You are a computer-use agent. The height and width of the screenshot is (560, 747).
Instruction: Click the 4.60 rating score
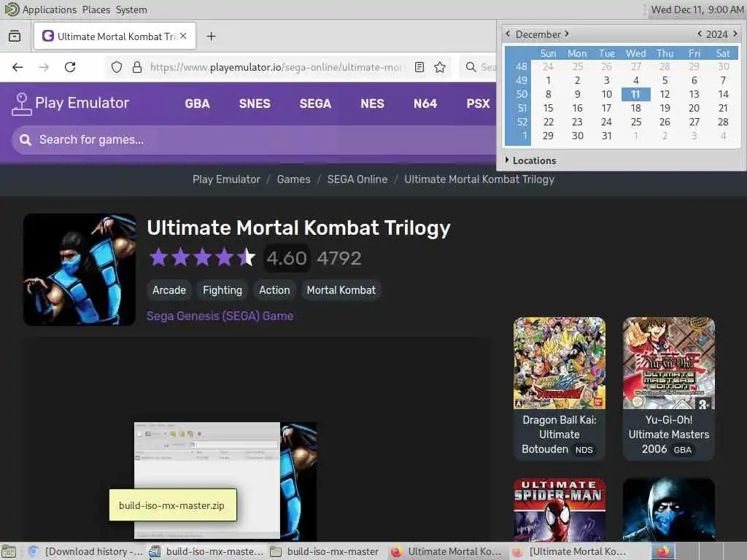point(287,258)
